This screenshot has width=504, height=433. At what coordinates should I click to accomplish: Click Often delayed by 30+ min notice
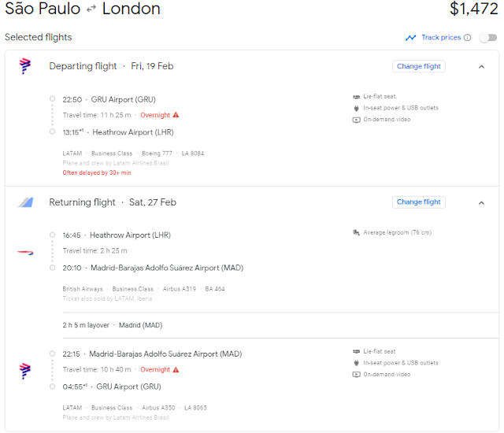point(97,172)
